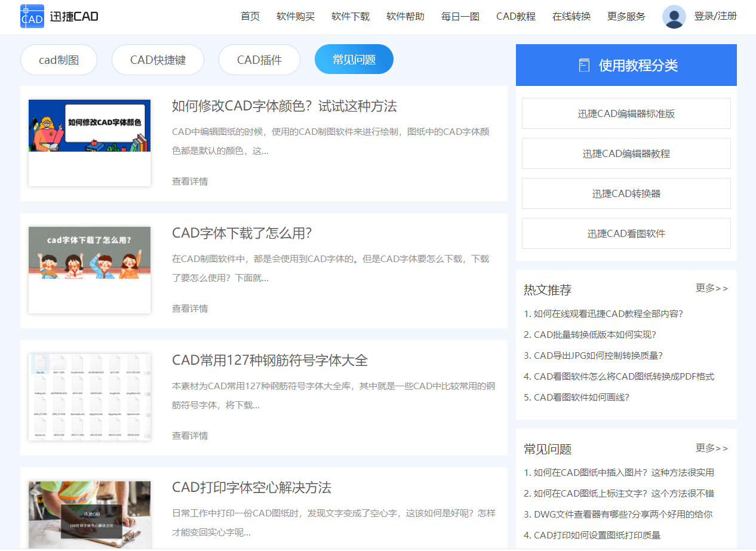Click 登录/注册 to sign in
Image resolution: width=756 pixels, height=551 pixels.
pos(715,16)
